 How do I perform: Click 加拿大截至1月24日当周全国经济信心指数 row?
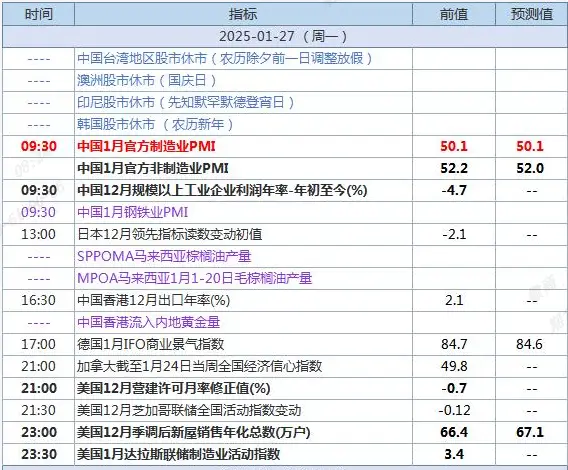click(284, 366)
